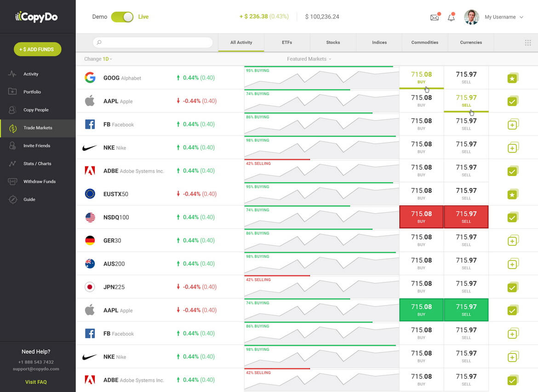
Task: Switch to the Indices tab
Action: [x=379, y=43]
